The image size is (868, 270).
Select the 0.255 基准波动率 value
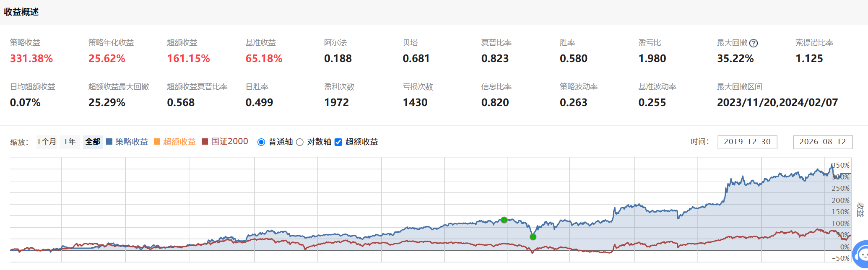(652, 103)
